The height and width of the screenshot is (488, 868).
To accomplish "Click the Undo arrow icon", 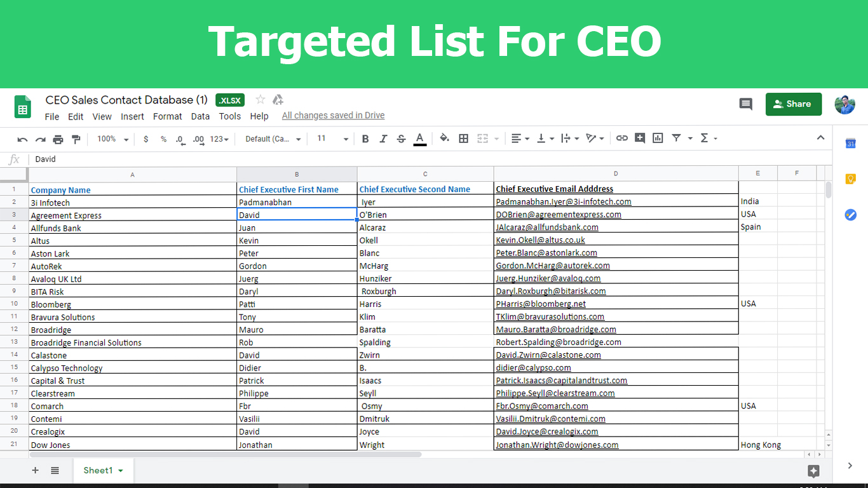I will click(x=22, y=139).
